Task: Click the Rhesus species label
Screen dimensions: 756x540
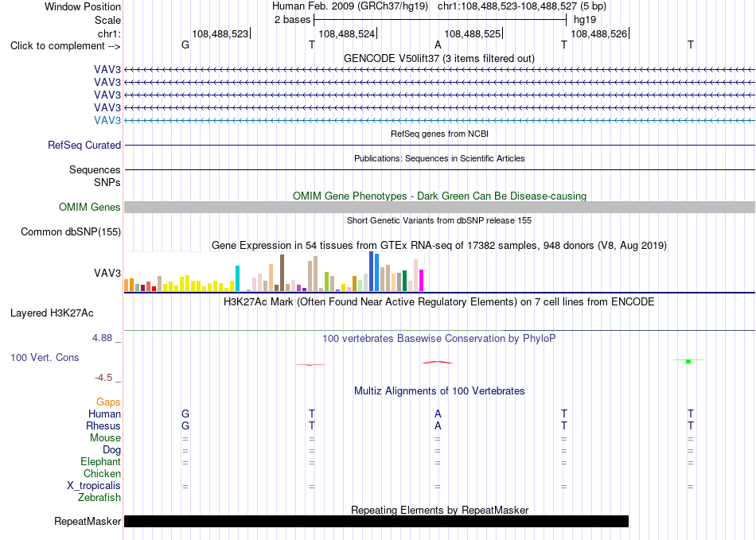Action: coord(103,425)
